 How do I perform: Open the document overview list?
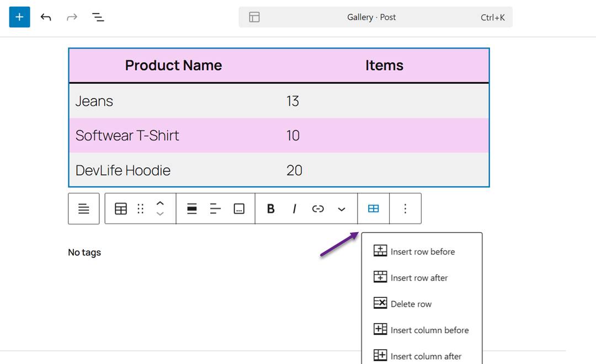tap(98, 17)
